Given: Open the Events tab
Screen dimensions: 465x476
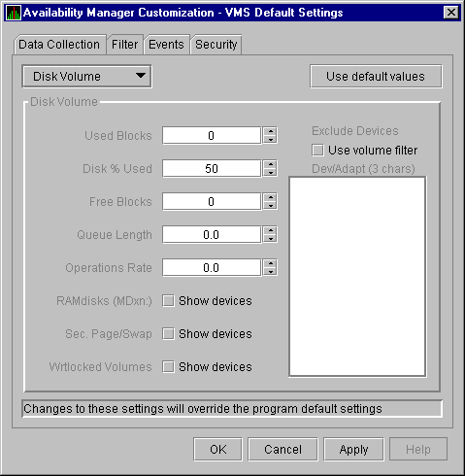Looking at the screenshot, I should (166, 45).
